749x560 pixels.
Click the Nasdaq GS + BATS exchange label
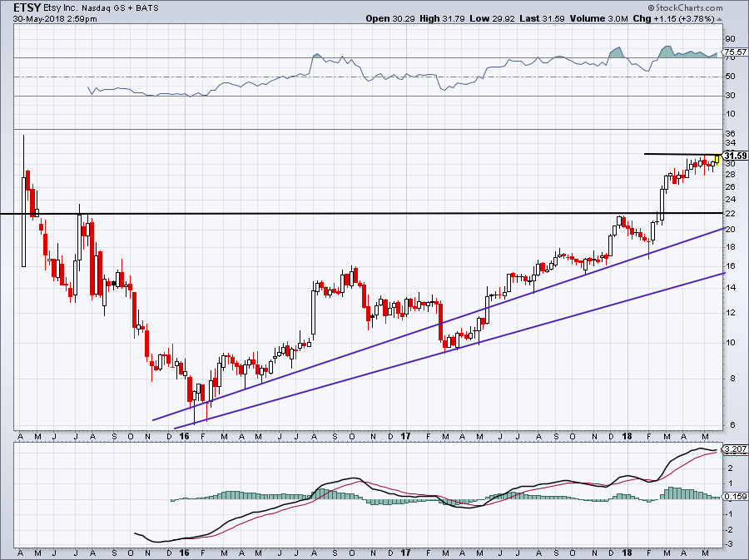120,8
